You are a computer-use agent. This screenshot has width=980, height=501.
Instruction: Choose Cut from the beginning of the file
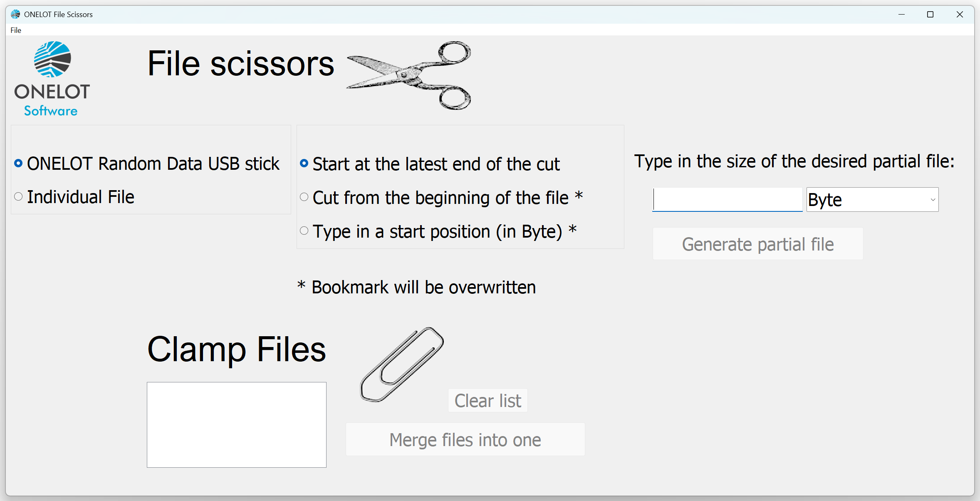(x=441, y=198)
